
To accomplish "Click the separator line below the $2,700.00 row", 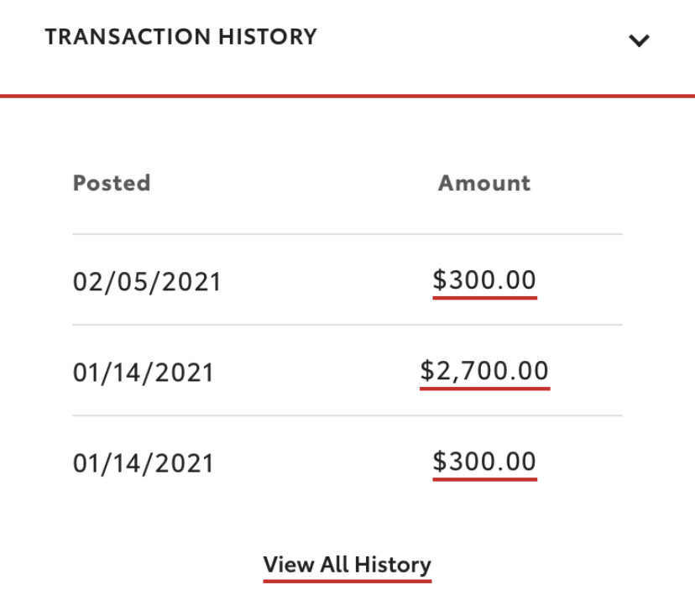I will click(x=347, y=415).
